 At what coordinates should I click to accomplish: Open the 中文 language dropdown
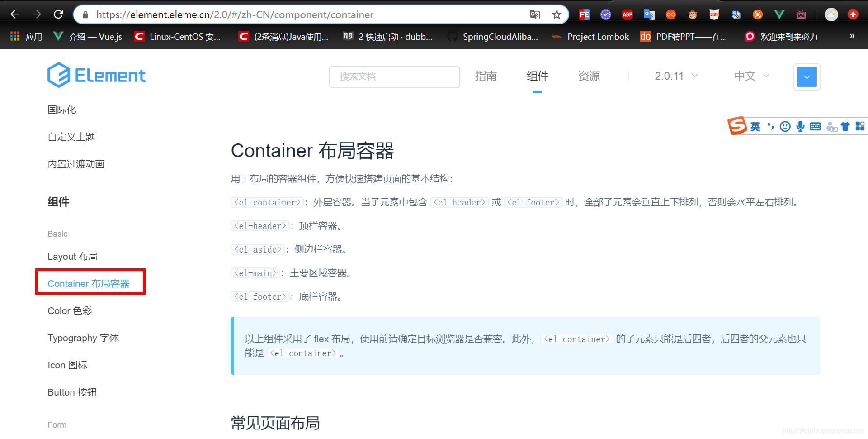751,76
